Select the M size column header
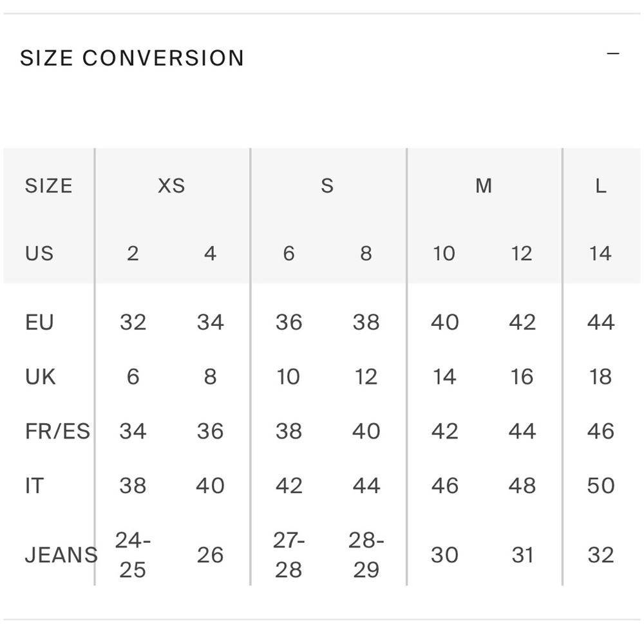 tap(484, 185)
